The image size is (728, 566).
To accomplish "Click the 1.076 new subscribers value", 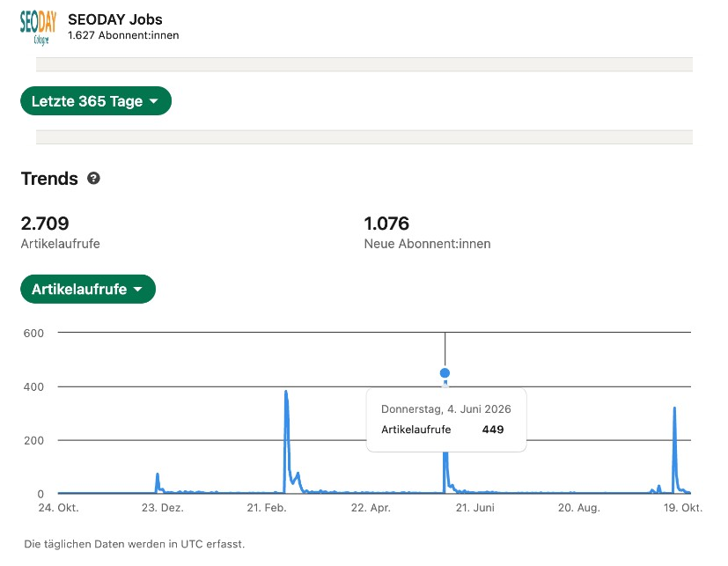I will point(386,224).
